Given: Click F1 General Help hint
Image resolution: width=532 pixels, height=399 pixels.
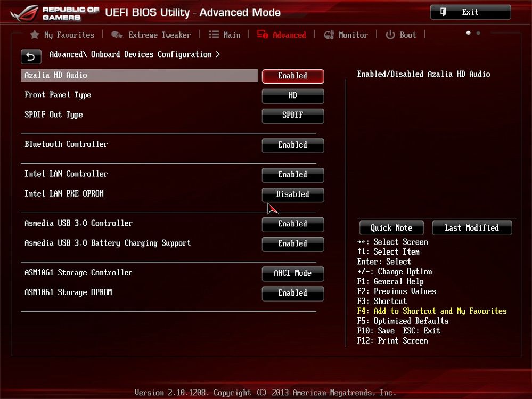Looking at the screenshot, I should point(390,282).
